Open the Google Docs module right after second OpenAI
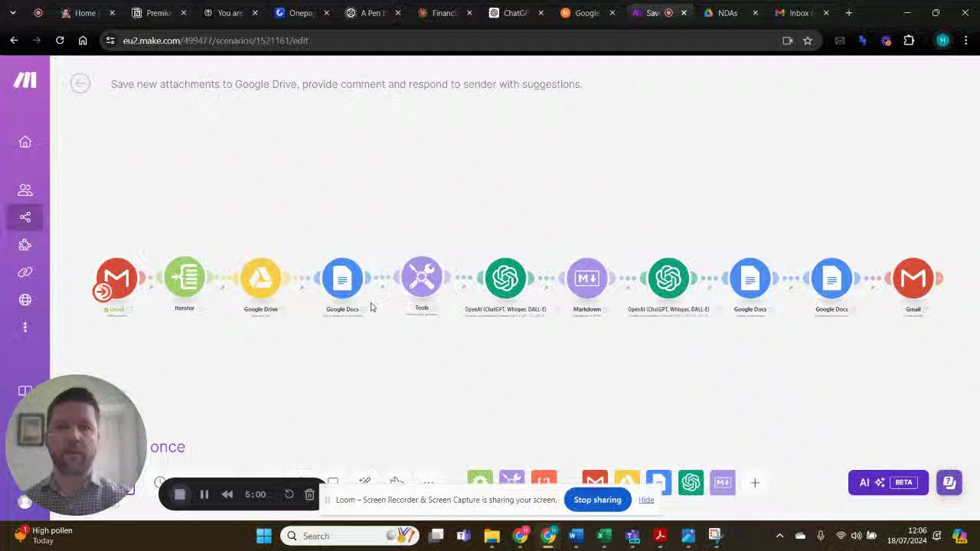Viewport: 980px width, 551px height. click(x=750, y=278)
